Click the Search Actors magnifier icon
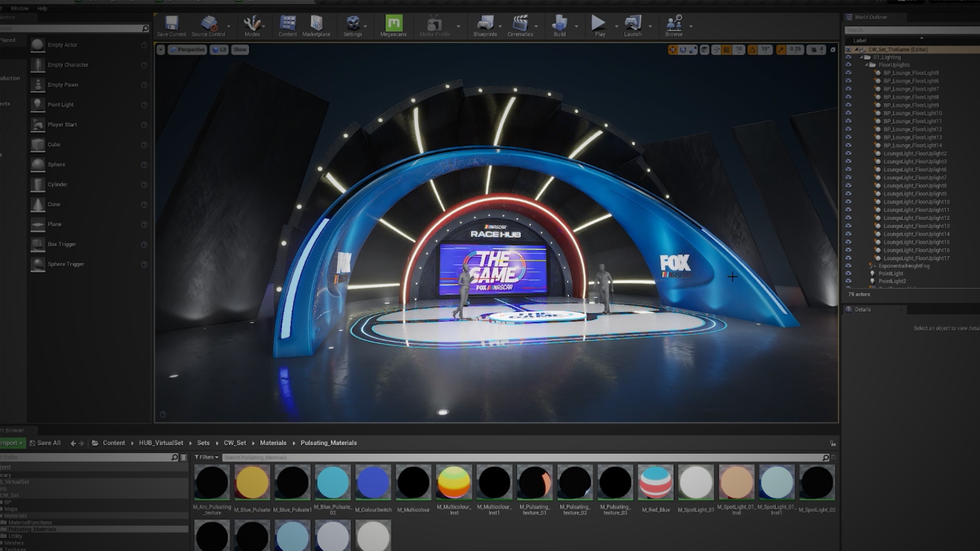 145,29
